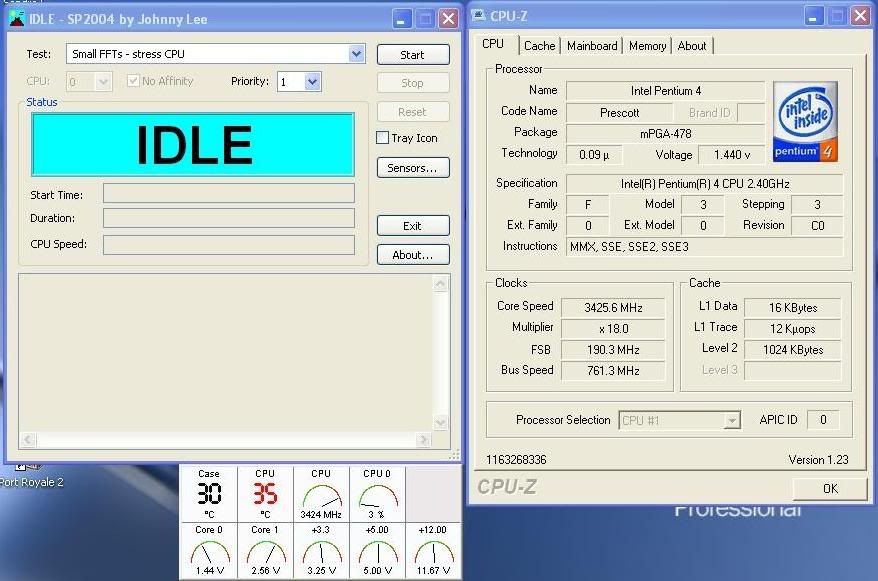The image size is (878, 581).
Task: Click the APIC ID value field
Action: tap(823, 420)
